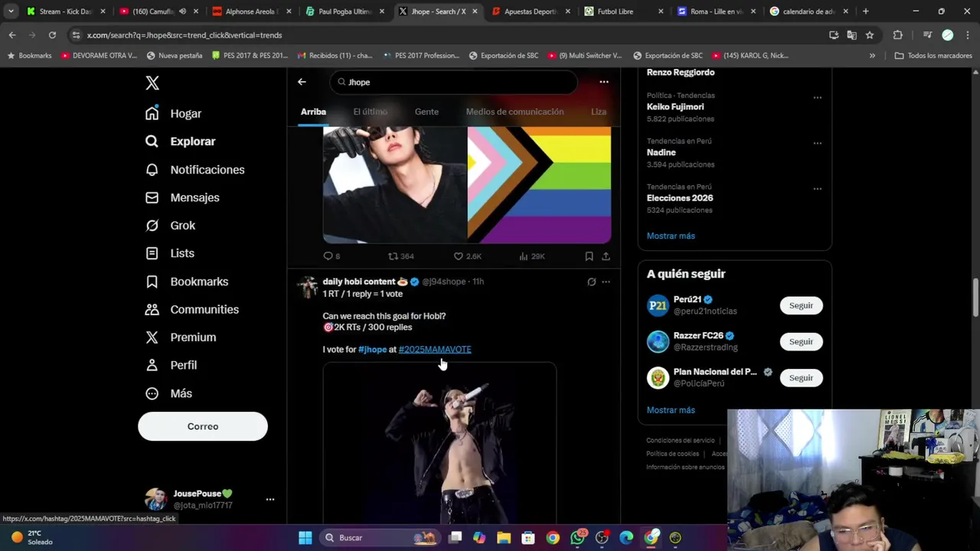980x551 pixels.
Task: Click the Premium X icon
Action: click(x=152, y=337)
